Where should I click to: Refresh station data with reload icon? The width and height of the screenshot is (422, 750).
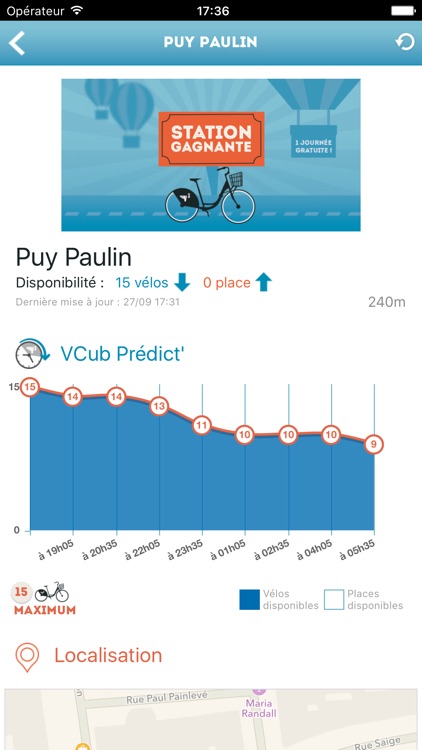pos(405,42)
